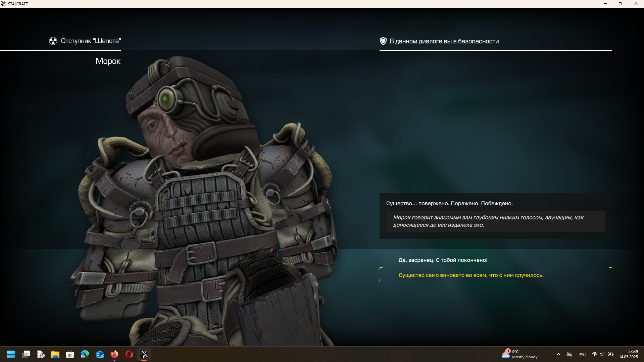Screen dimensions: 644x362
Task: Click the cloud sync tray icon
Action: coord(569,354)
